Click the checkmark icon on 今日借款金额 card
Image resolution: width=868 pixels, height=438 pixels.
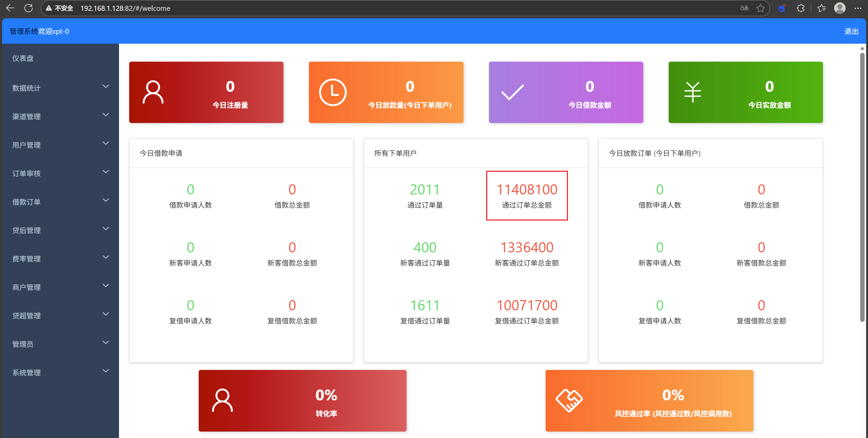512,92
